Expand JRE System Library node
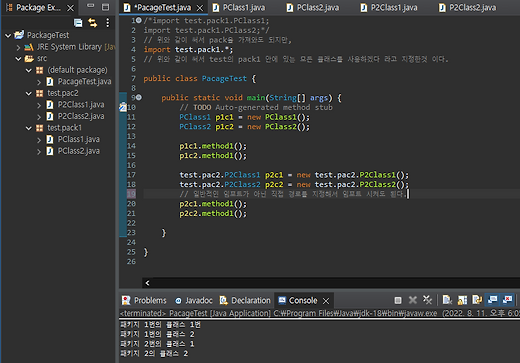This screenshot has width=520, height=363. [18, 47]
